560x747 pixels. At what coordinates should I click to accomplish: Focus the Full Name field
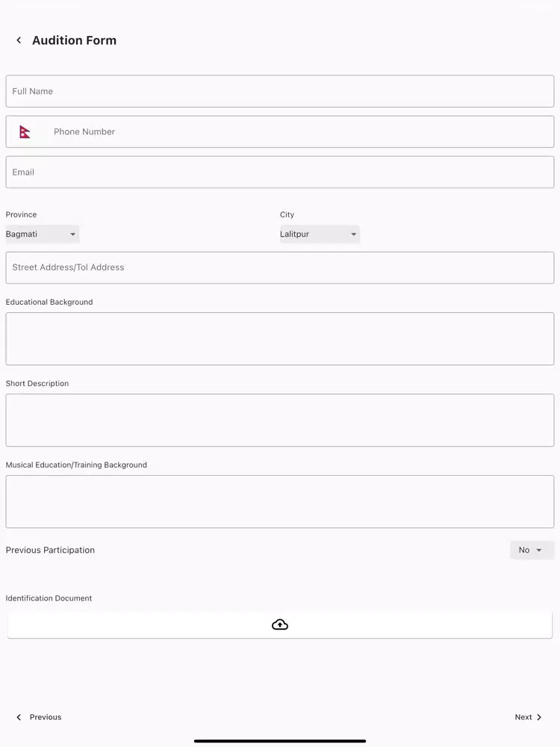[280, 91]
